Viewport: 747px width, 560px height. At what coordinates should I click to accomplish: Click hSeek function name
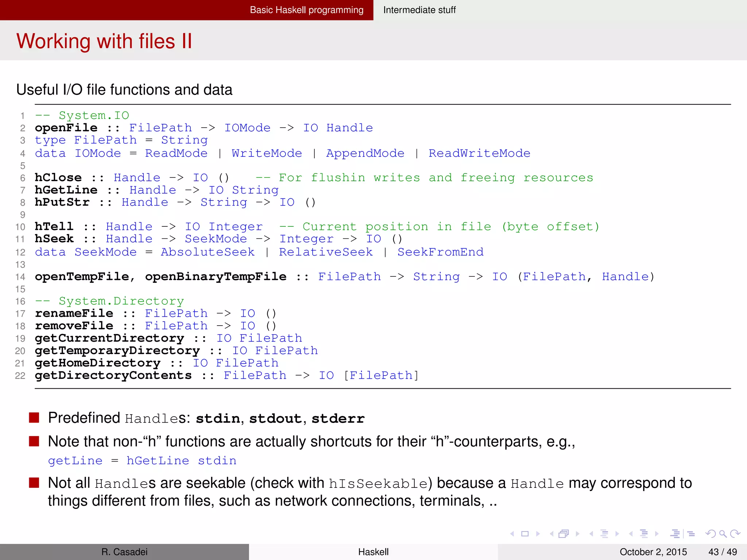54,239
